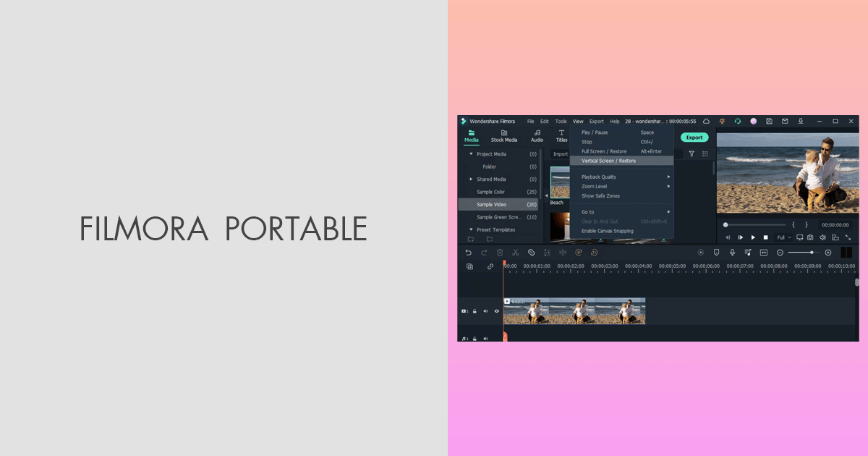The image size is (868, 456).
Task: Open the Full playback quality dropdown under the preview
Action: tap(783, 237)
